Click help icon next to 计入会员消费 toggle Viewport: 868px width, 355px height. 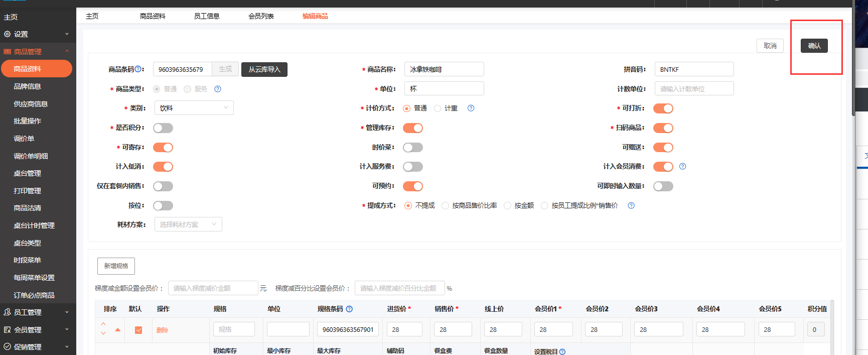682,166
